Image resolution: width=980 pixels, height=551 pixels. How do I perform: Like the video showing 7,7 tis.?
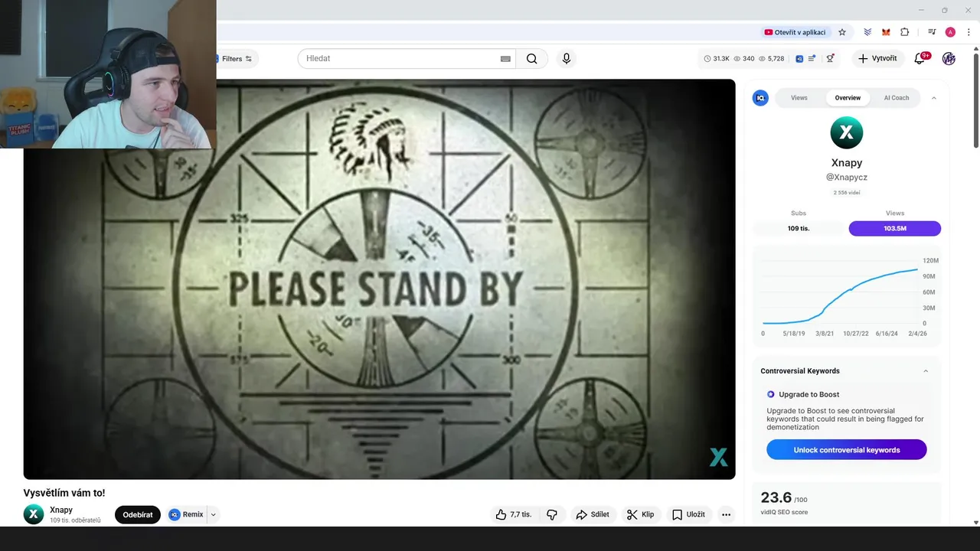tap(514, 514)
